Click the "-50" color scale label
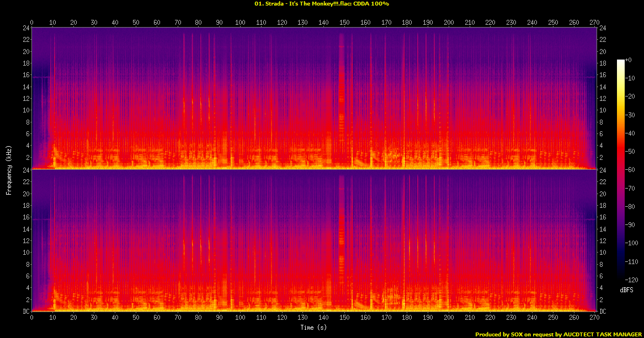Image resolution: width=644 pixels, height=338 pixels. [x=630, y=152]
